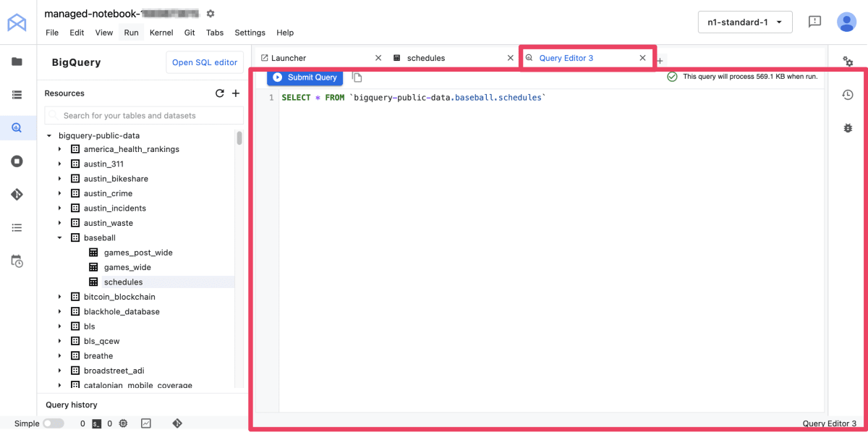Screen dimensions: 868x443
Task: Open the user account avatar
Action: [x=846, y=22]
